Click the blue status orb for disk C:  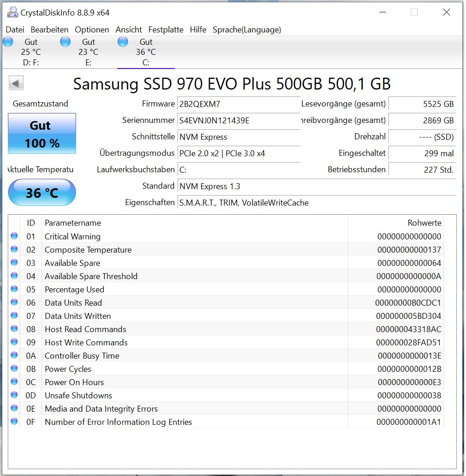(123, 42)
